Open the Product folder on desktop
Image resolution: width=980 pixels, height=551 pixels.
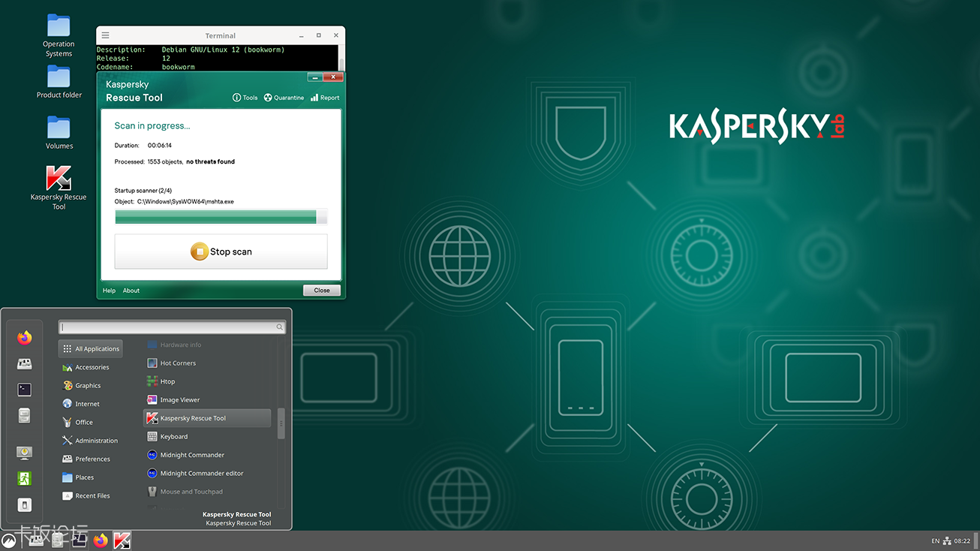[59, 82]
